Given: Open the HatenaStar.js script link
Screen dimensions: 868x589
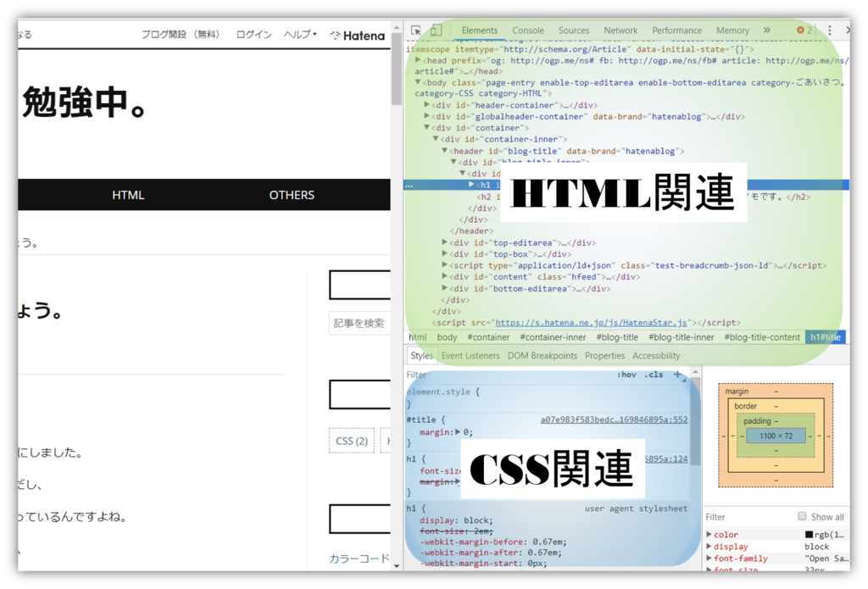Looking at the screenshot, I should (591, 323).
